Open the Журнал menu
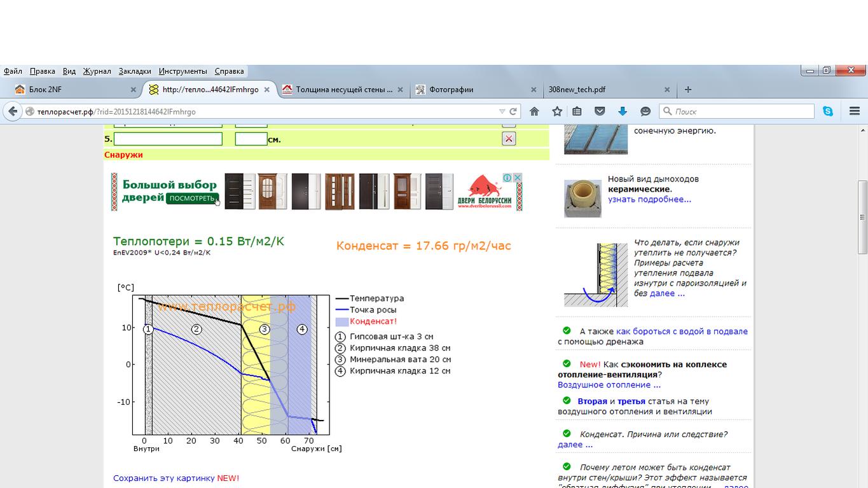 [97, 71]
